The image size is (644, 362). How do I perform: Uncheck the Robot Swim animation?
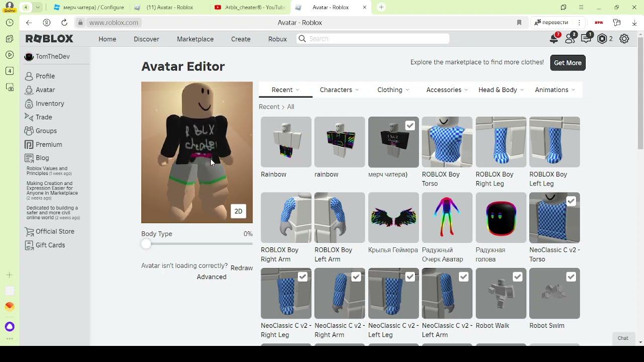pyautogui.click(x=571, y=277)
